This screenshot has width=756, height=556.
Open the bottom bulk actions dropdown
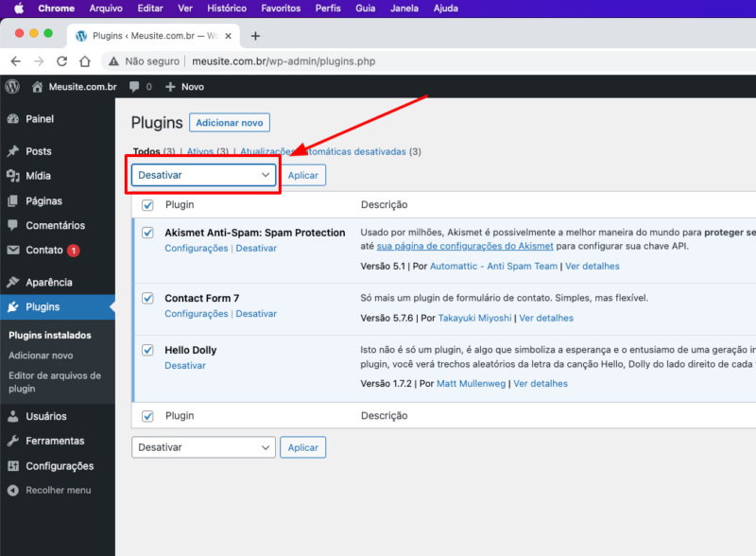coord(202,446)
